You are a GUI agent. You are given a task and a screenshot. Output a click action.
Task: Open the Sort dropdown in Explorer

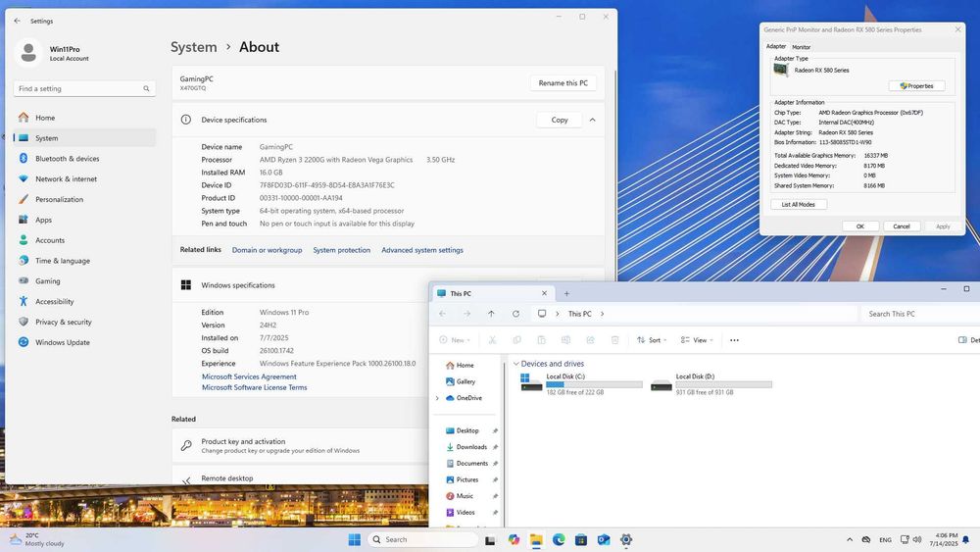(652, 340)
